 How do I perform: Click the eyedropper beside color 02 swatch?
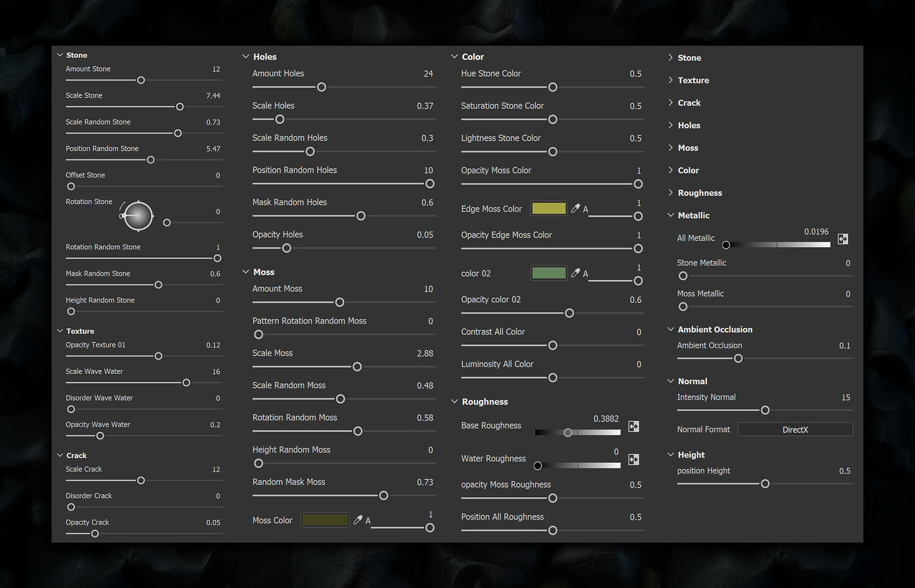[x=575, y=273]
